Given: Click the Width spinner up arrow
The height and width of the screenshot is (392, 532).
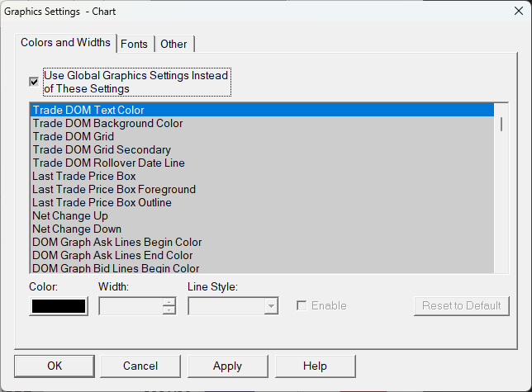Looking at the screenshot, I should click(x=169, y=301).
